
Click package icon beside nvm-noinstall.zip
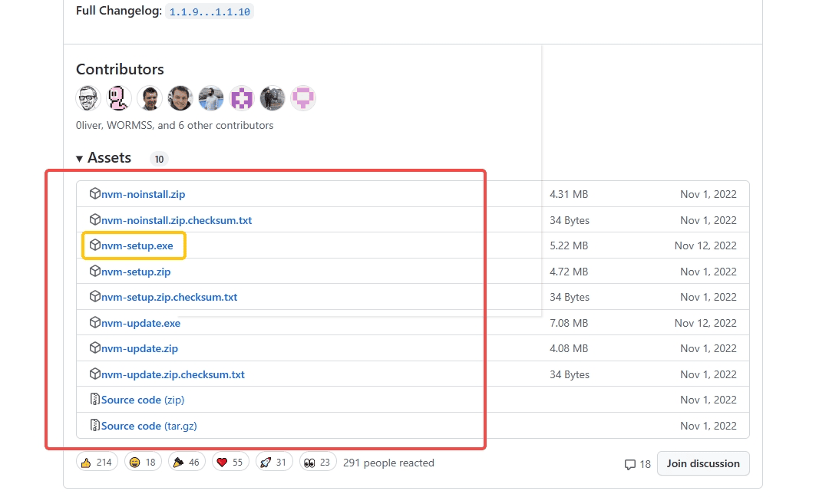[94, 193]
